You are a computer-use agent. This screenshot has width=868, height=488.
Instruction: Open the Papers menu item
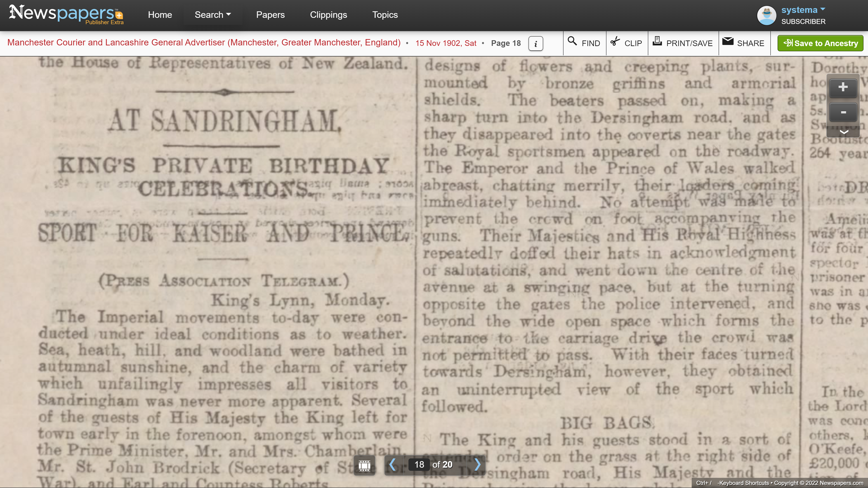(x=270, y=15)
